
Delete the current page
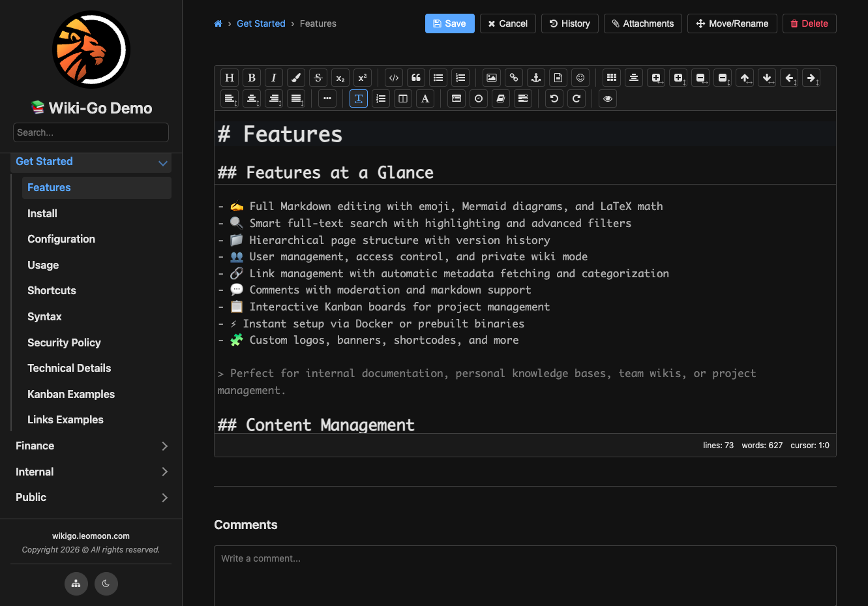809,23
